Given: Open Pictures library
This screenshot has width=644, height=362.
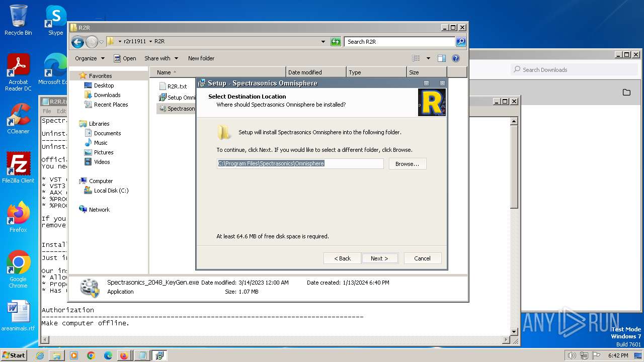Looking at the screenshot, I should pos(104,152).
